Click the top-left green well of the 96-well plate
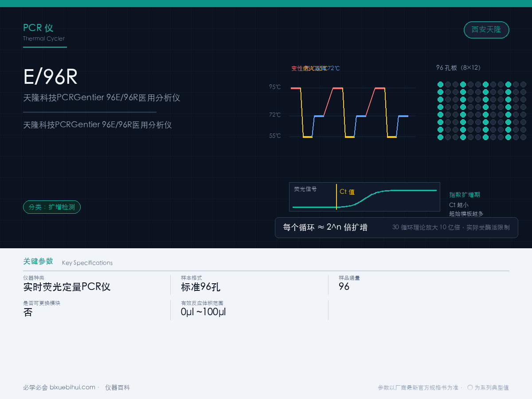Image resolution: width=532 pixels, height=399 pixels. click(440, 84)
